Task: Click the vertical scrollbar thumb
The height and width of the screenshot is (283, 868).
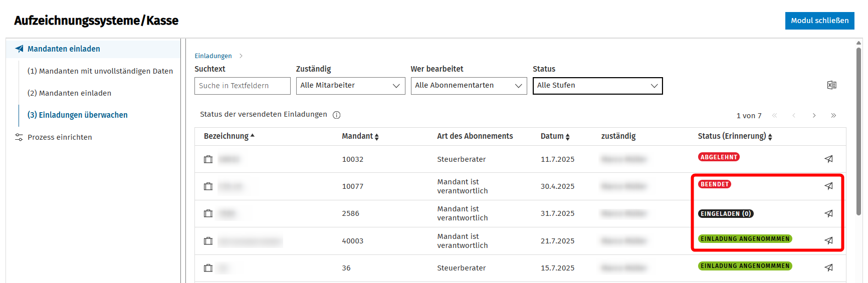Action: click(x=859, y=131)
